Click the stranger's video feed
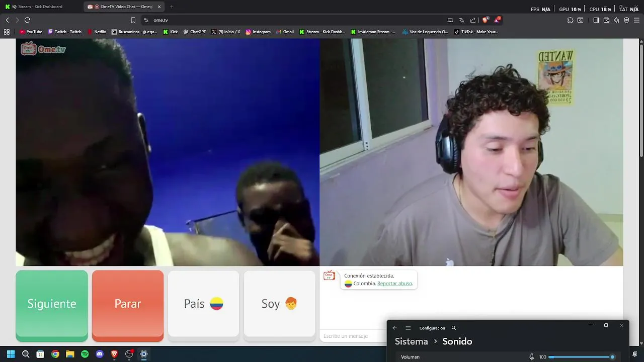 tap(168, 152)
